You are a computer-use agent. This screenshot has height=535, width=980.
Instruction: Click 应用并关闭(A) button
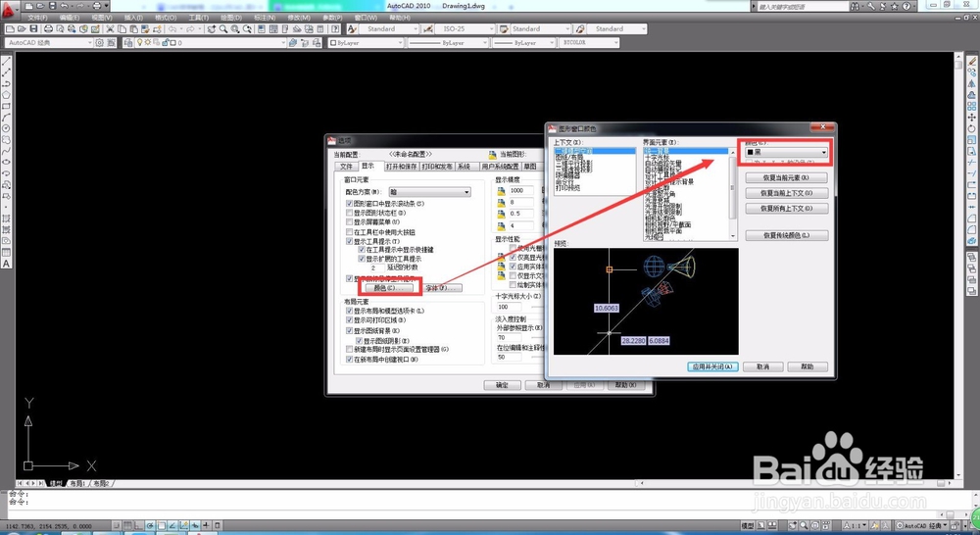tap(712, 366)
